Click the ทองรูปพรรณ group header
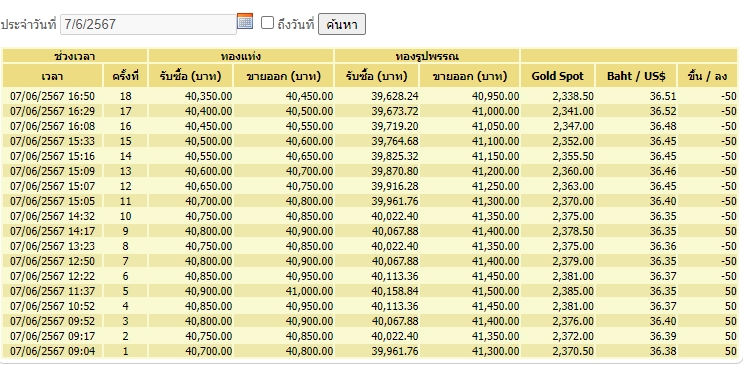This screenshot has width=743, height=367. point(427,56)
